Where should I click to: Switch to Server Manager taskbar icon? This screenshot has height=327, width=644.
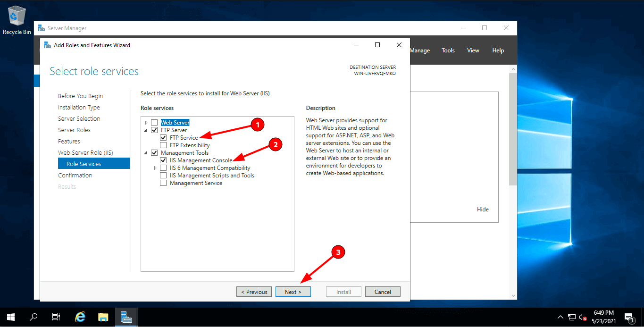click(126, 317)
